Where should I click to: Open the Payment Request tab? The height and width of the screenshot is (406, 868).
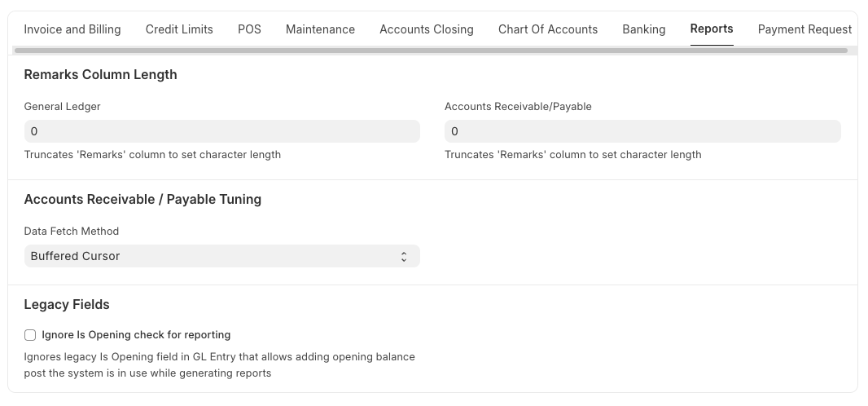tap(804, 29)
